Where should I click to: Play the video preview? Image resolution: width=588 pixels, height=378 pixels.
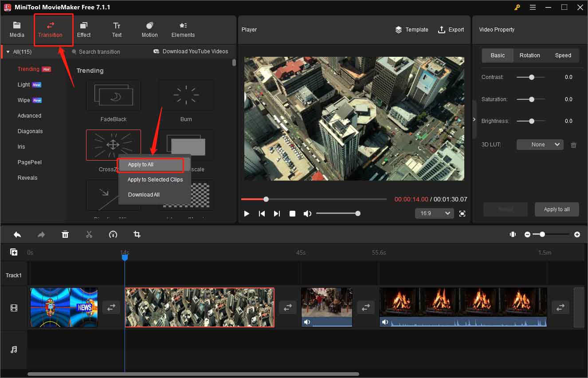[x=247, y=214]
